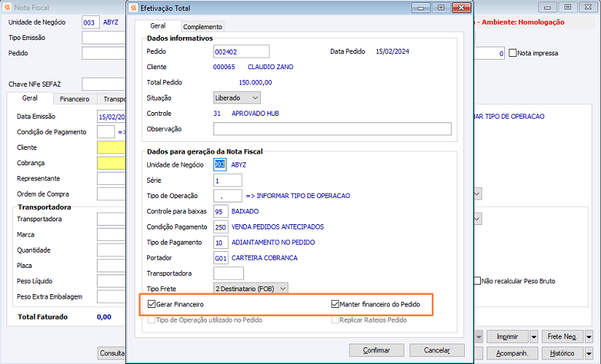Click the Histórico button
This screenshot has height=364, width=601.
(562, 353)
